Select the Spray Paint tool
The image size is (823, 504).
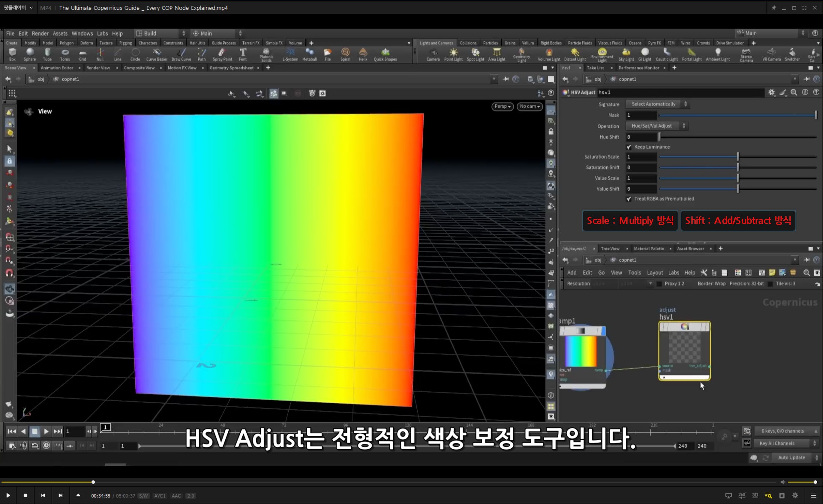point(223,54)
